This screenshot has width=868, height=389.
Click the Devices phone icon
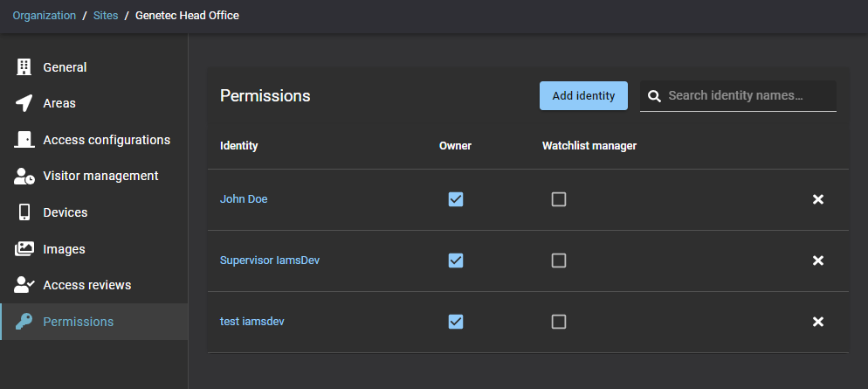[24, 212]
